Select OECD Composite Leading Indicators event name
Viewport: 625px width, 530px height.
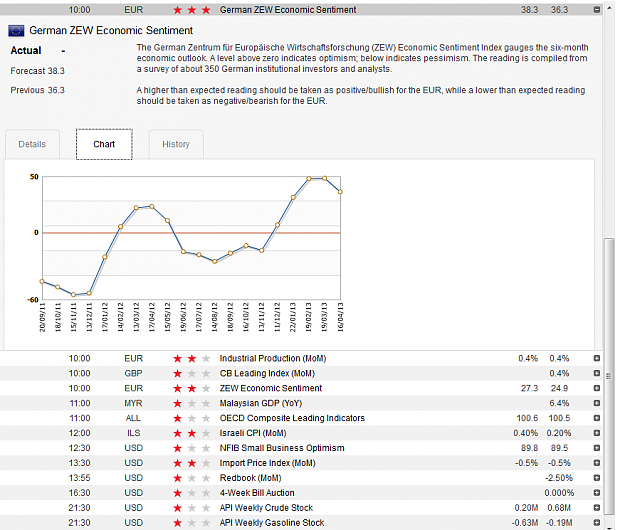click(292, 418)
